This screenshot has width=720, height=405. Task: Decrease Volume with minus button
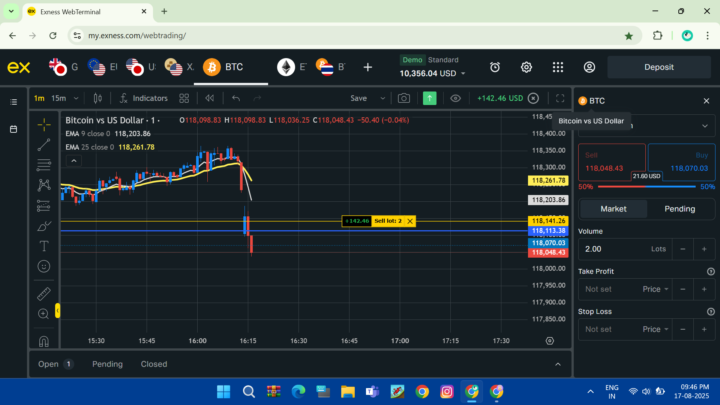(x=683, y=249)
